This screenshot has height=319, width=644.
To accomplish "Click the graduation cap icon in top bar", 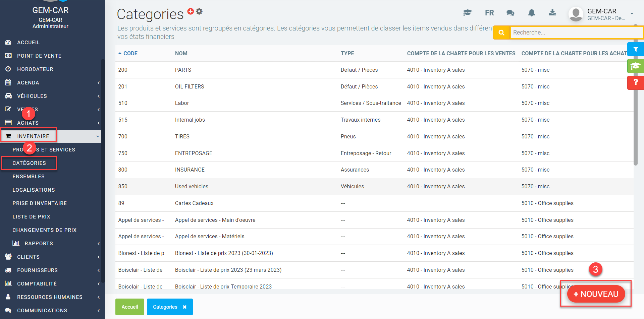I will click(x=467, y=13).
